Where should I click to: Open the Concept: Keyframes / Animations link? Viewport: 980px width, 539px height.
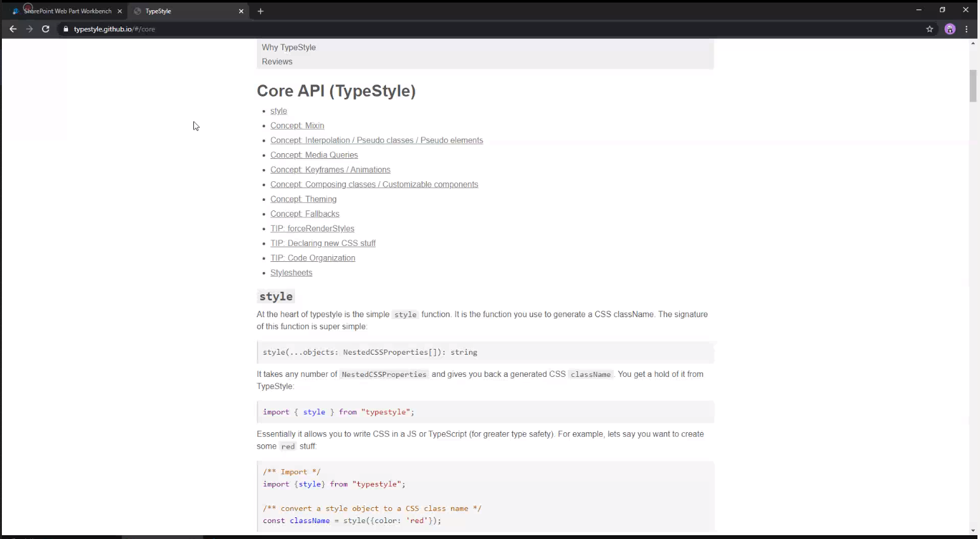pyautogui.click(x=330, y=169)
